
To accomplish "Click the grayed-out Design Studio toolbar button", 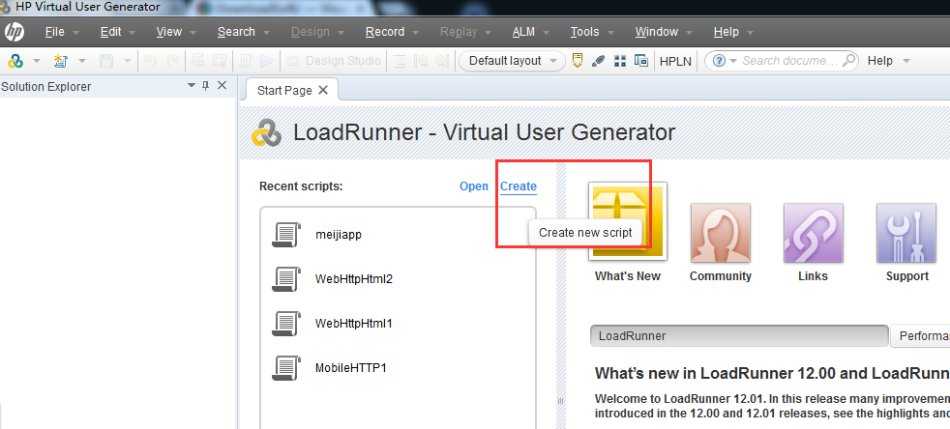I will 334,61.
